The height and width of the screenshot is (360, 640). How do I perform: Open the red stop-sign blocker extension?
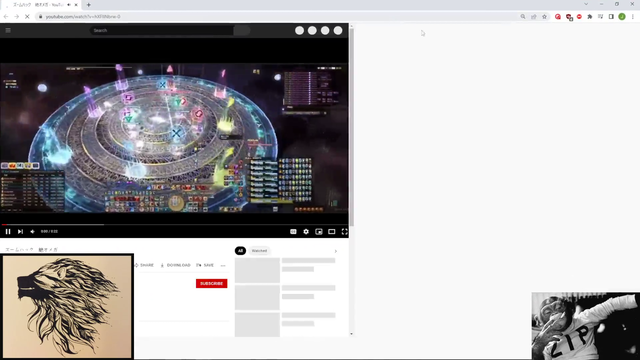click(579, 17)
